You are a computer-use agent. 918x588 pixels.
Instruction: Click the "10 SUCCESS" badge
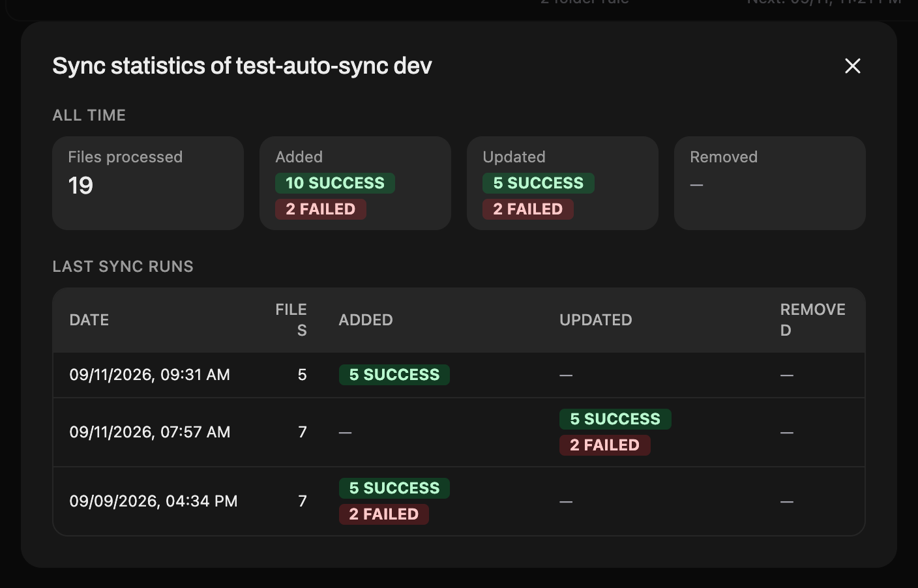click(x=335, y=183)
